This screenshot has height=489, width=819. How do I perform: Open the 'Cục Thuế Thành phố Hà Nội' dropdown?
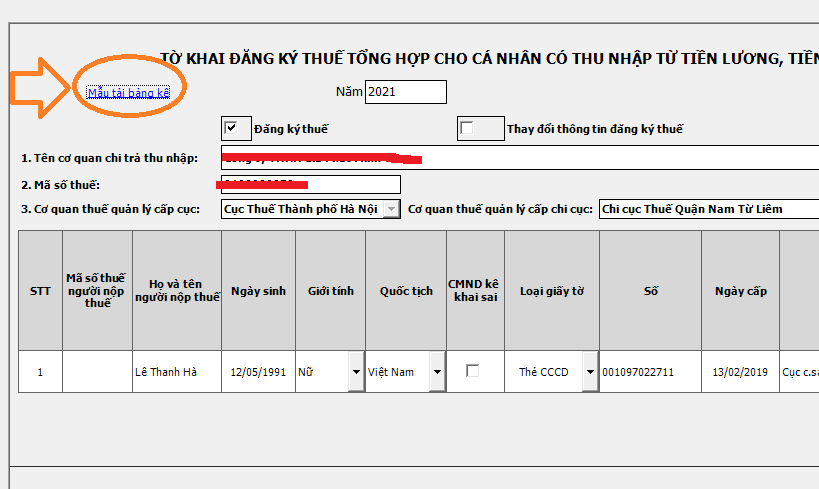point(392,209)
